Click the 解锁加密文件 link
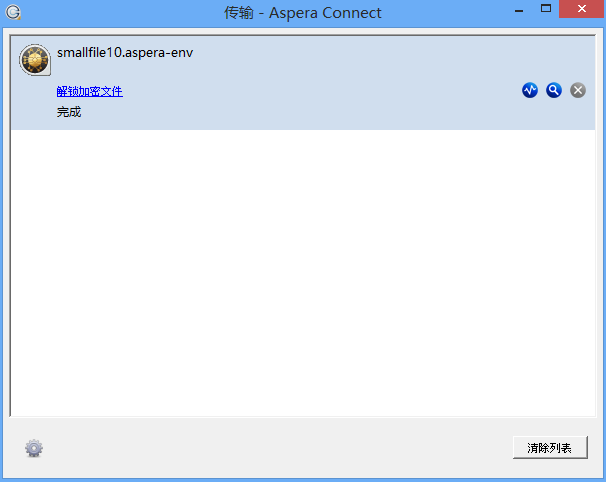This screenshot has height=482, width=606. (89, 91)
